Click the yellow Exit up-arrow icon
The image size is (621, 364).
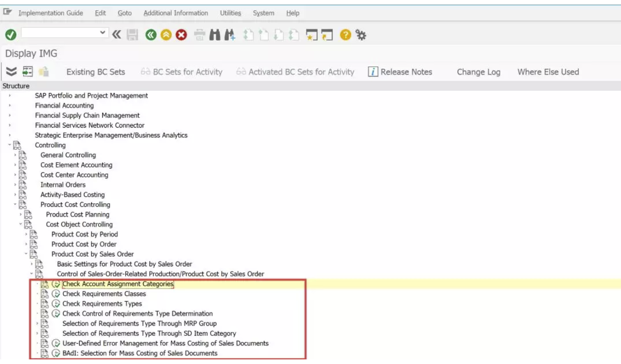click(166, 35)
